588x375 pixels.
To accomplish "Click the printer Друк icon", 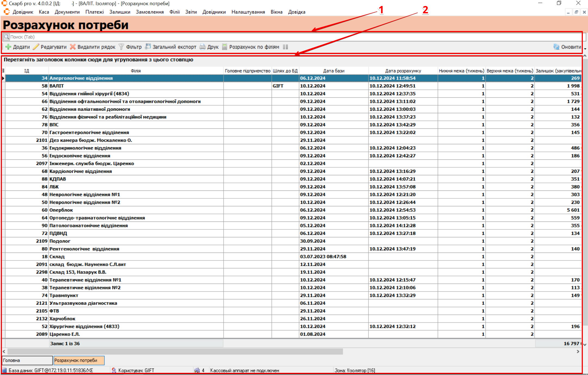I will [x=202, y=47].
